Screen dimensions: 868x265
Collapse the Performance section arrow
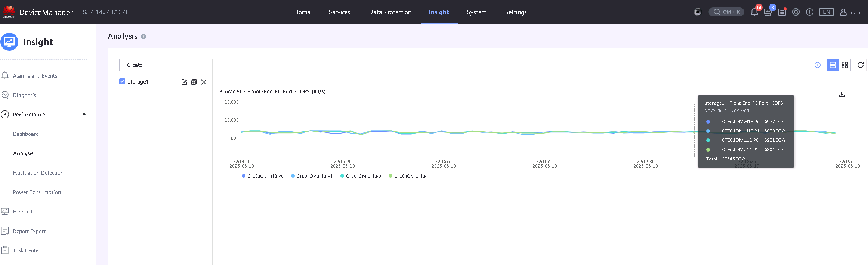(84, 114)
